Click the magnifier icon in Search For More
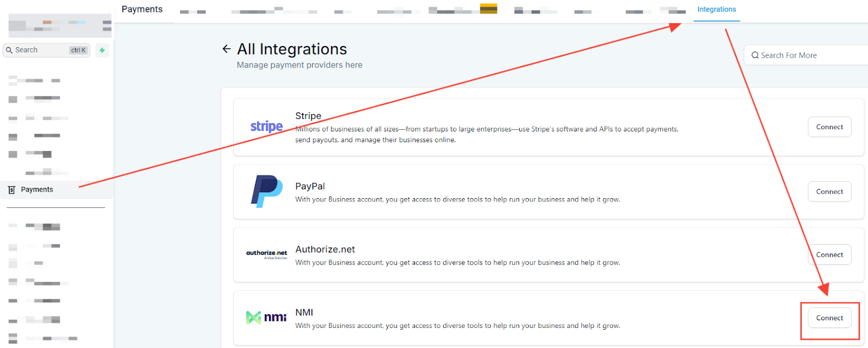868x348 pixels. [755, 55]
